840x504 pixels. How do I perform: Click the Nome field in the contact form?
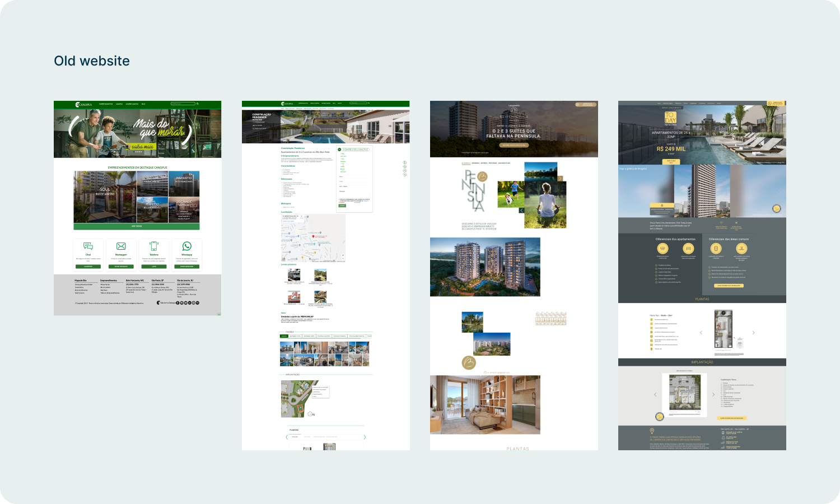point(354,177)
